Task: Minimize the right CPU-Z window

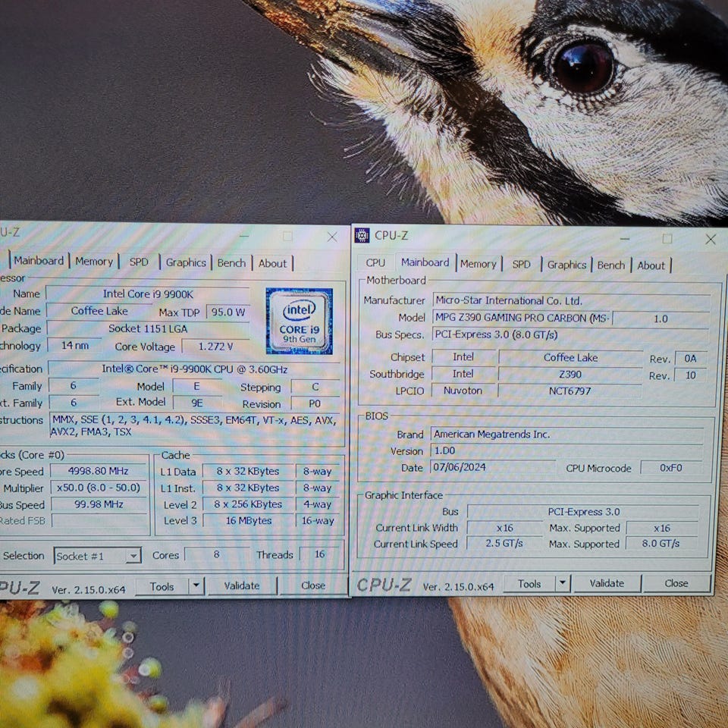Action: [x=625, y=239]
